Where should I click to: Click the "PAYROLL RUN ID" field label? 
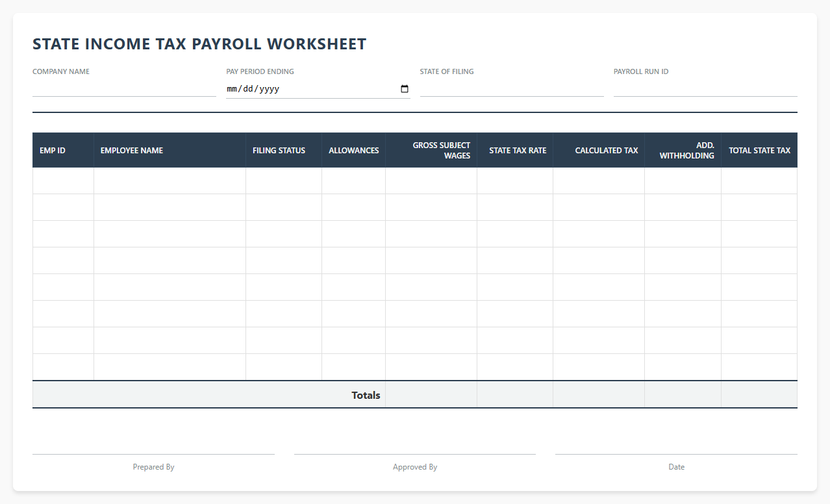tap(641, 71)
